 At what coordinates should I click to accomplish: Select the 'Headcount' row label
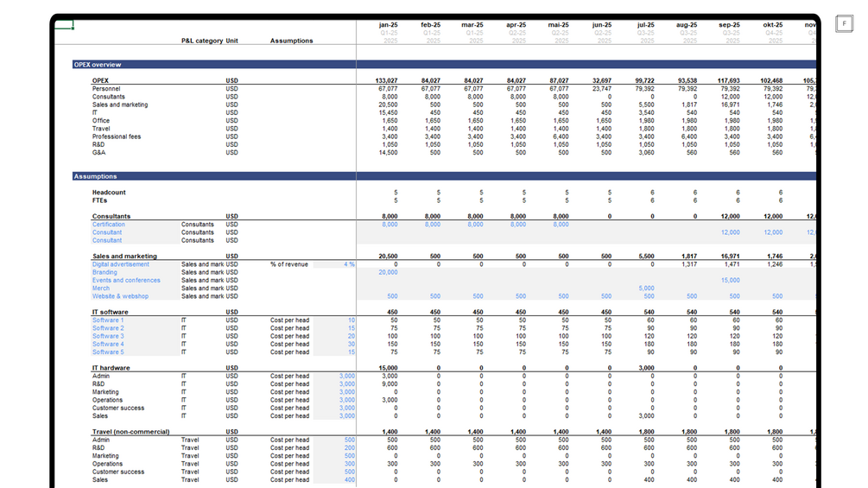pos(109,193)
